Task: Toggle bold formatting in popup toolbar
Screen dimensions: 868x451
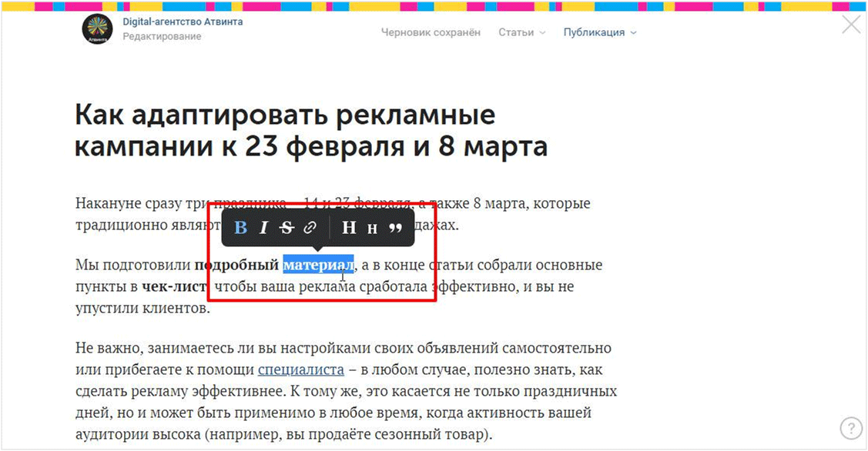Action: [x=240, y=228]
